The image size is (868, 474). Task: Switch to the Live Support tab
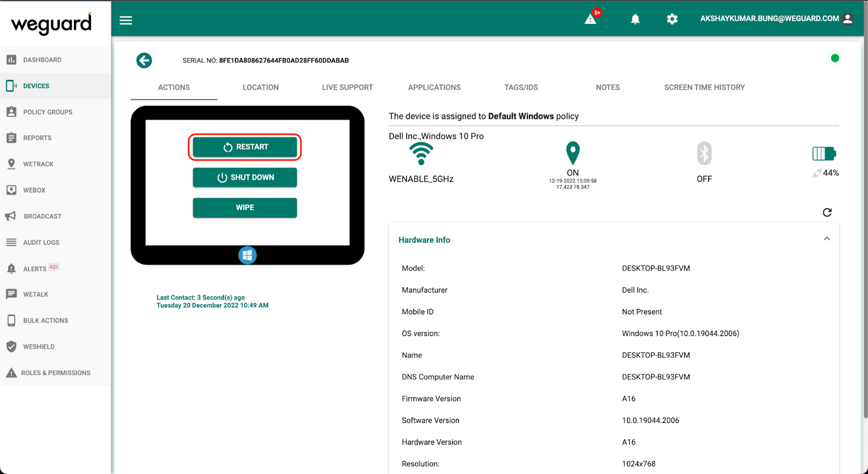[x=348, y=87]
